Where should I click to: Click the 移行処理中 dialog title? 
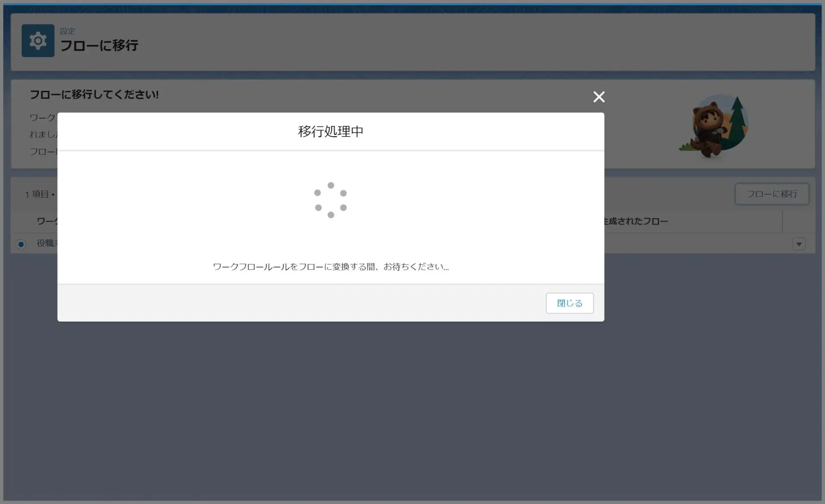(330, 131)
